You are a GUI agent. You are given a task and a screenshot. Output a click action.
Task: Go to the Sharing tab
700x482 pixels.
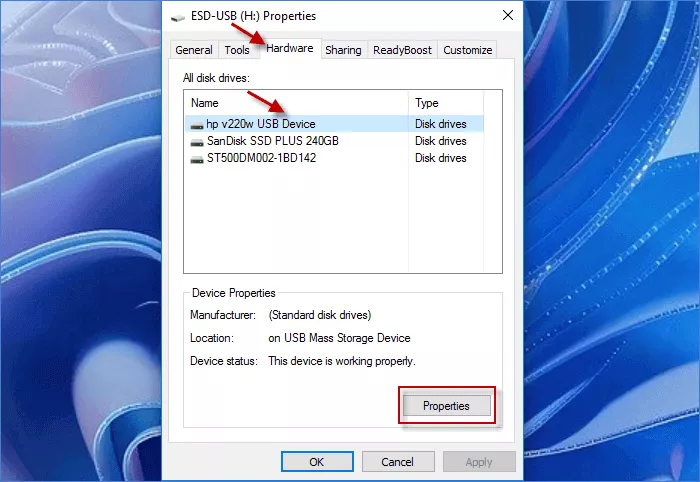pyautogui.click(x=343, y=50)
